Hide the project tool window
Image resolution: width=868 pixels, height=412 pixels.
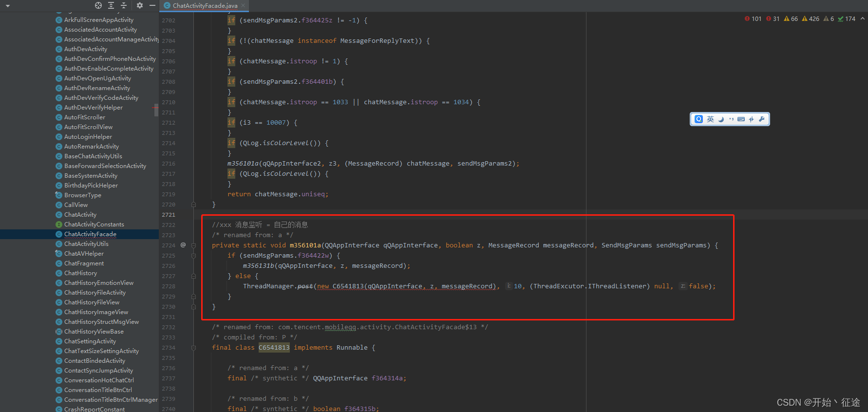152,5
